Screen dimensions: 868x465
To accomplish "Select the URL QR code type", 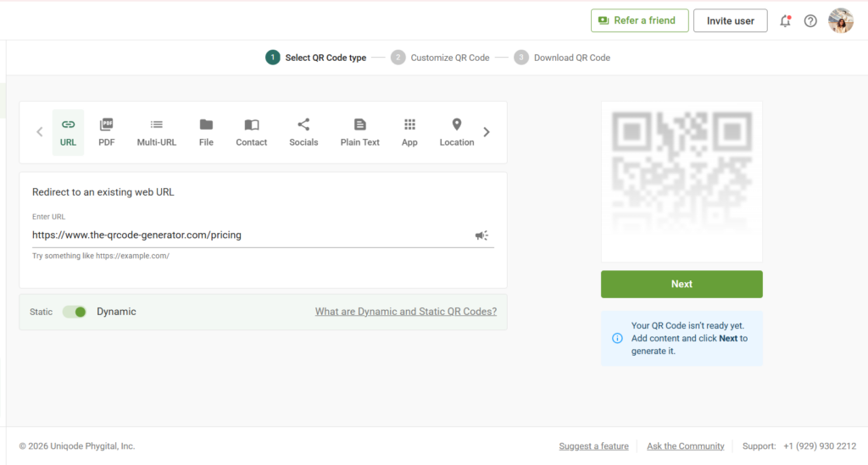I will pyautogui.click(x=68, y=132).
